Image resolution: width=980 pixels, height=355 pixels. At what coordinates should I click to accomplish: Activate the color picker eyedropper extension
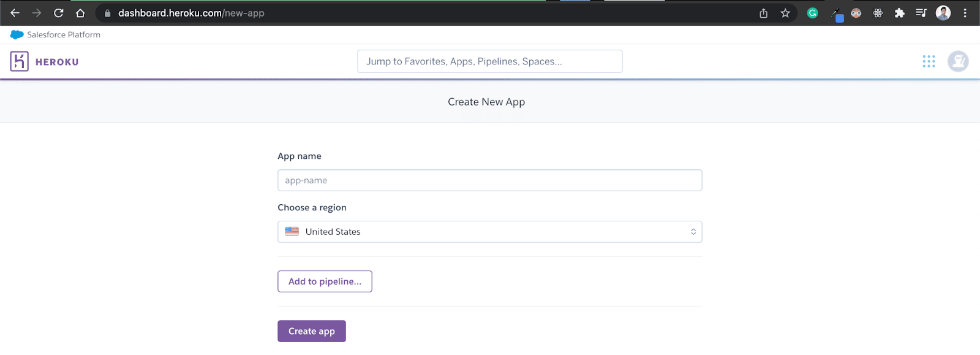[837, 13]
